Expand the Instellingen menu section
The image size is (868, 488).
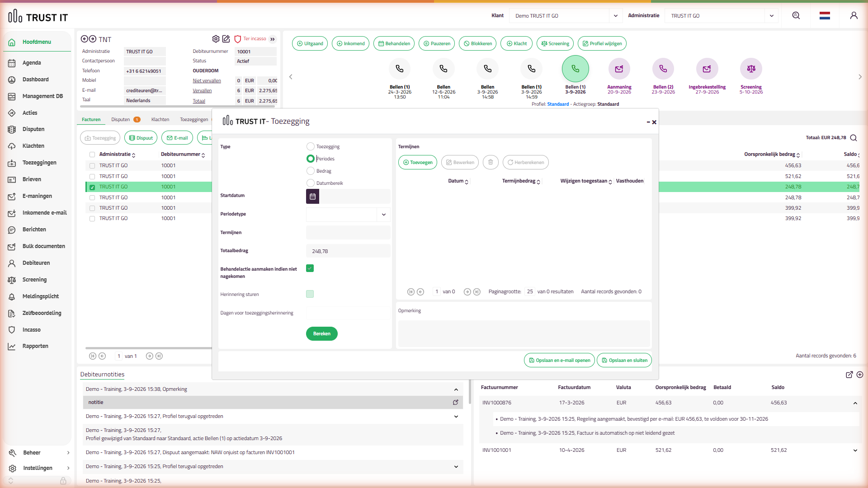pyautogui.click(x=39, y=468)
